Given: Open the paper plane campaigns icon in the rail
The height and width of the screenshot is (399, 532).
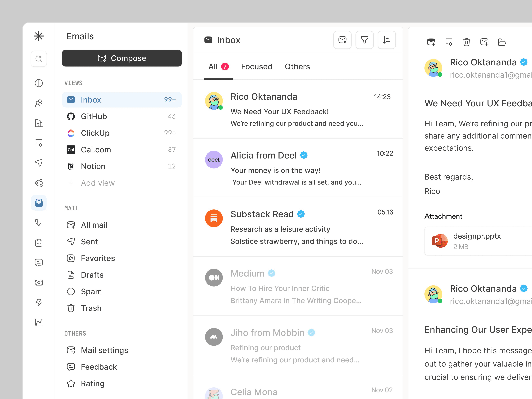Looking at the screenshot, I should click(39, 163).
